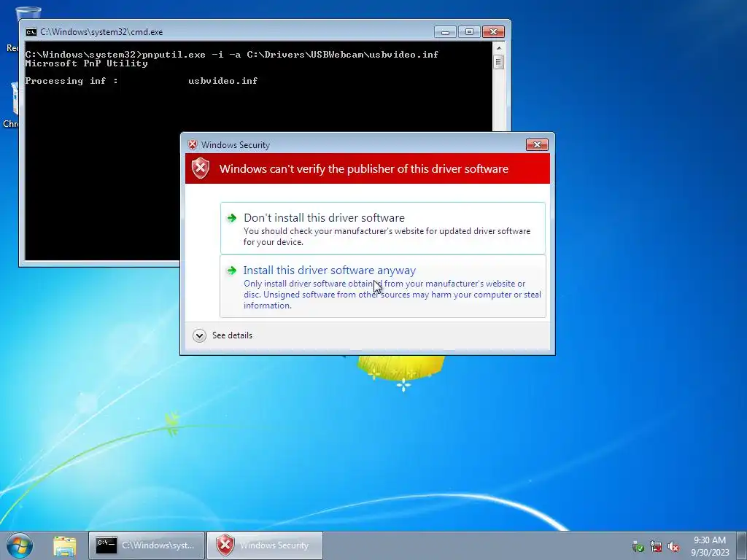Click cmd window scrollbar up arrow
Viewport: 747px width, 560px height.
499,48
